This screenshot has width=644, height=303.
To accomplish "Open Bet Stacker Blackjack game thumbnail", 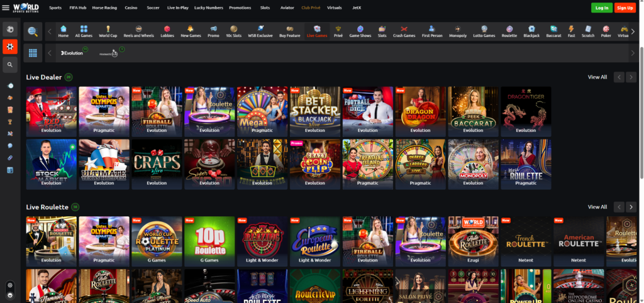I will point(315,111).
